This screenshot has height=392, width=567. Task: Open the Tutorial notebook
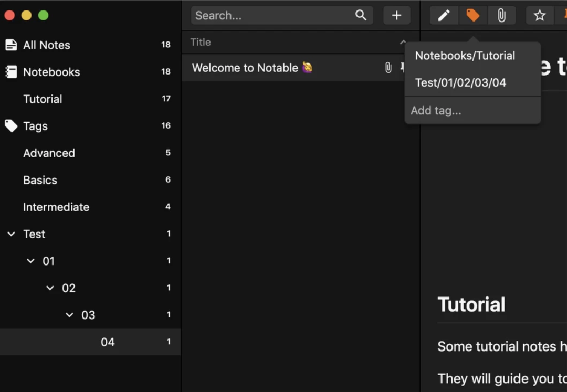[x=90, y=99]
